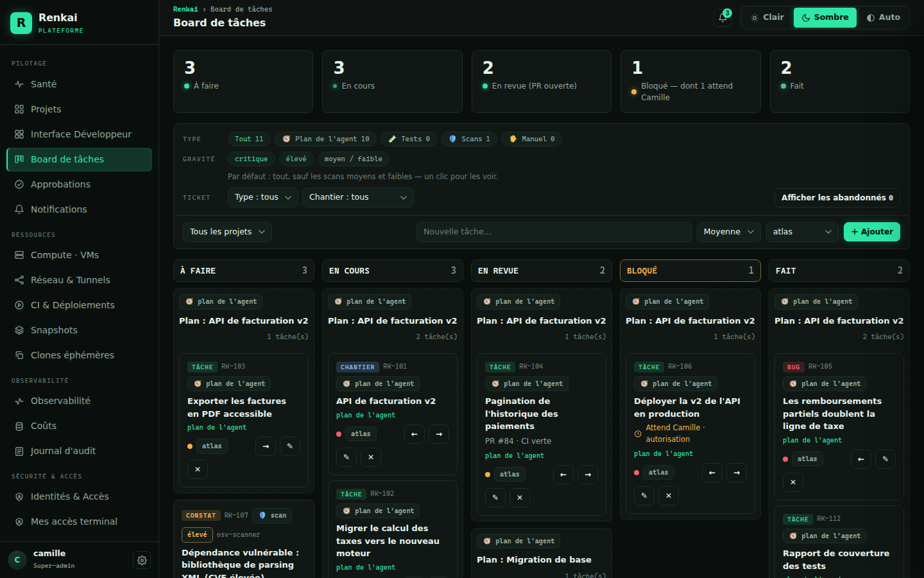Edit RK-105 card with pencil icon
924x578 pixels.
(x=885, y=459)
